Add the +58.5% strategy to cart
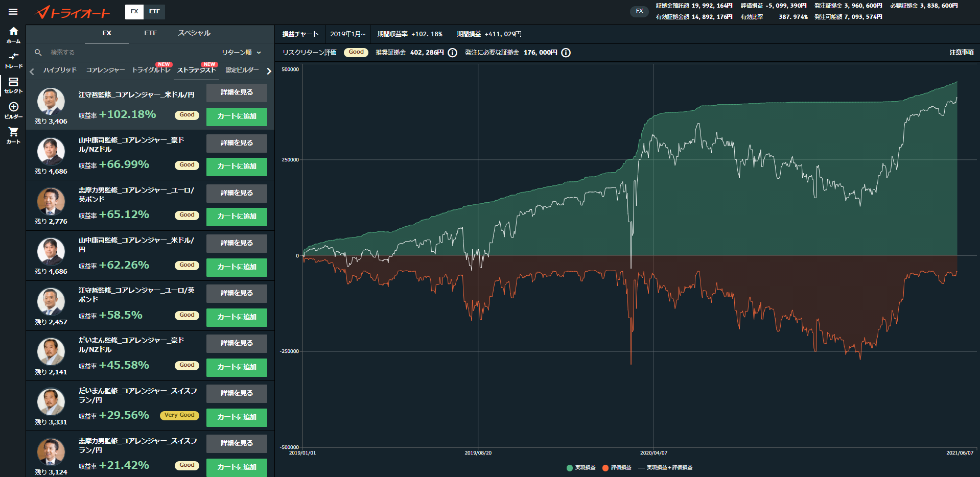Image resolution: width=980 pixels, height=477 pixels. (x=237, y=317)
